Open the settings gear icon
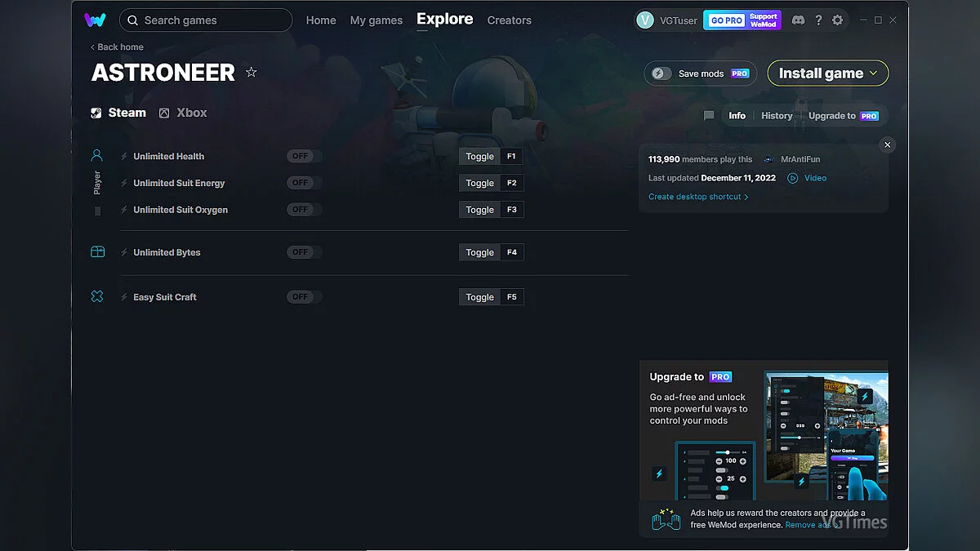 pyautogui.click(x=837, y=20)
